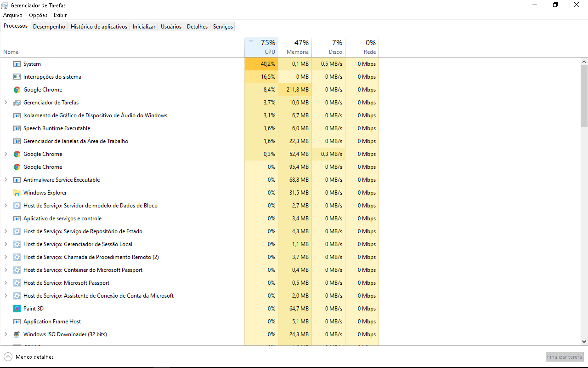Image resolution: width=588 pixels, height=368 pixels.
Task: Switch to the Detalhes tab
Action: click(198, 27)
